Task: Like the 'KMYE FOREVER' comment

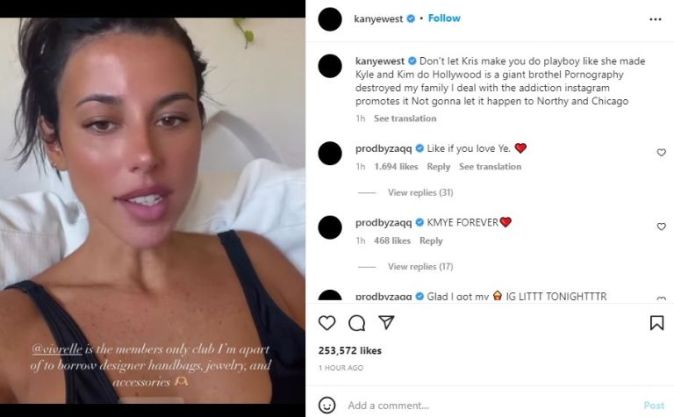Action: pyautogui.click(x=661, y=227)
